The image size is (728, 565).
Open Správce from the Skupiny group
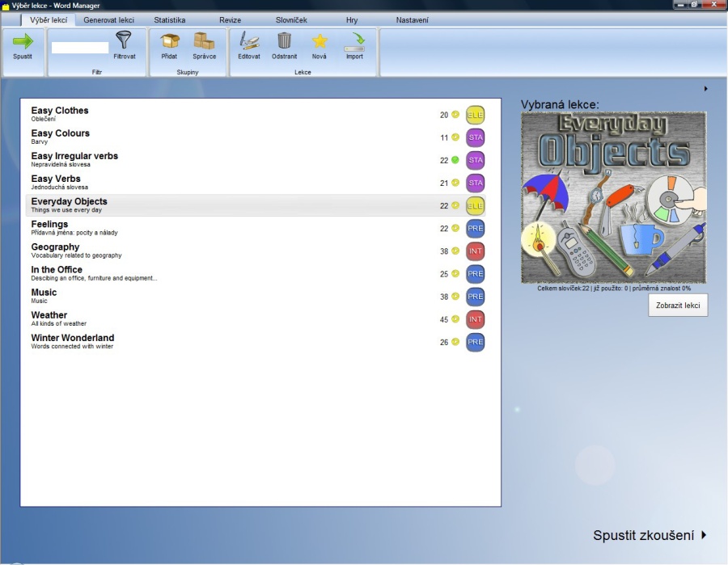tap(204, 42)
